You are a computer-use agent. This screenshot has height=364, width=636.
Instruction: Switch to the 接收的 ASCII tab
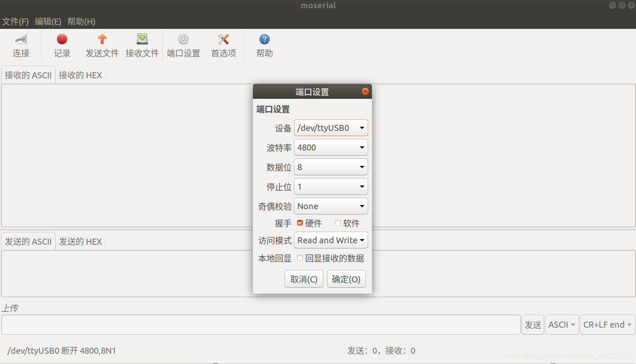(x=28, y=75)
